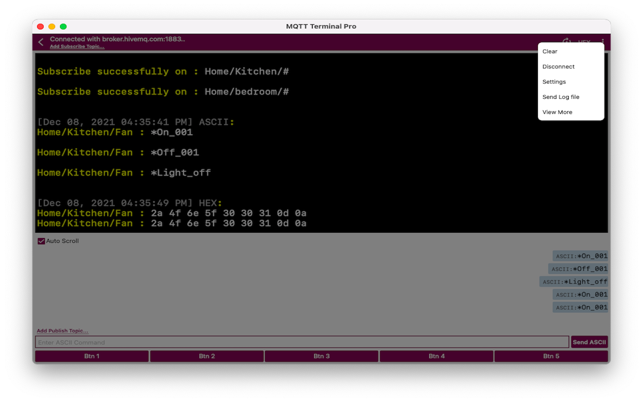Click the back arrow icon
The image size is (643, 402).
tap(41, 42)
